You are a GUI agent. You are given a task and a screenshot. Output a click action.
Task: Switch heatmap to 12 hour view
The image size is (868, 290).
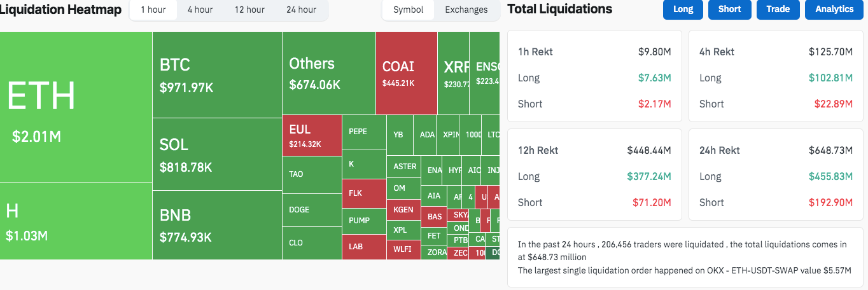tap(249, 10)
